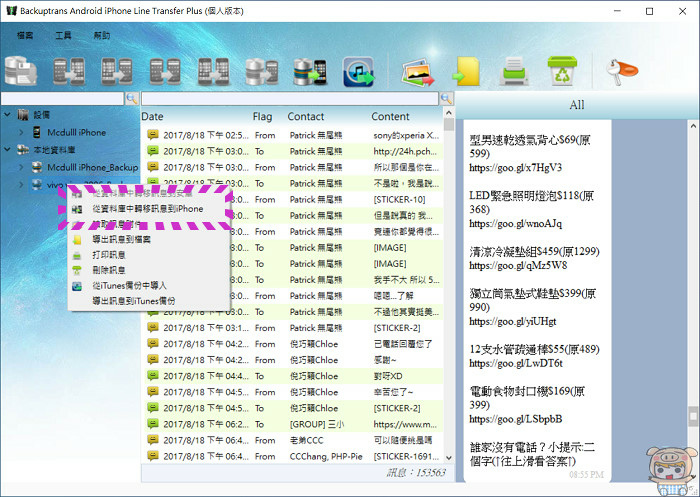Select the row with content 嗯嗯...了解

point(294,296)
